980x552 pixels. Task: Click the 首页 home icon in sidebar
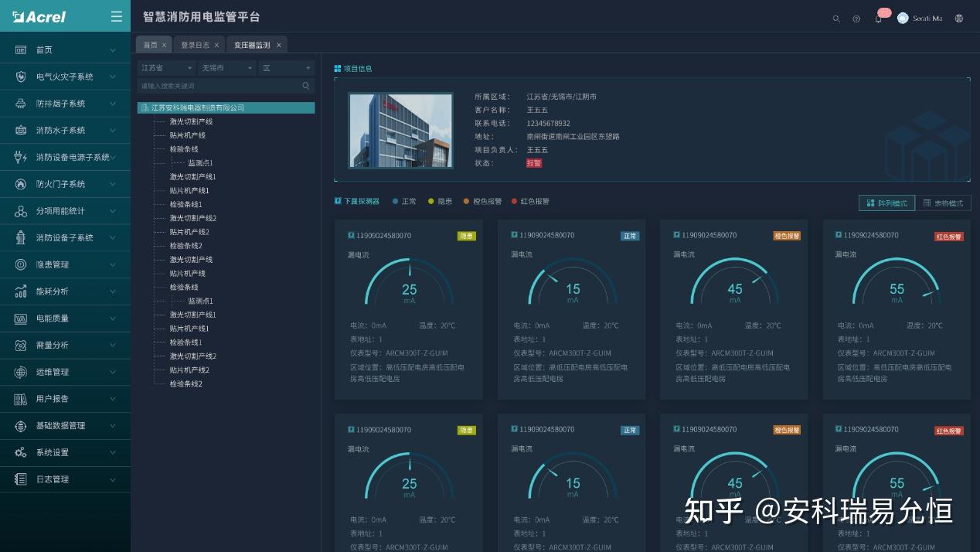(21, 49)
